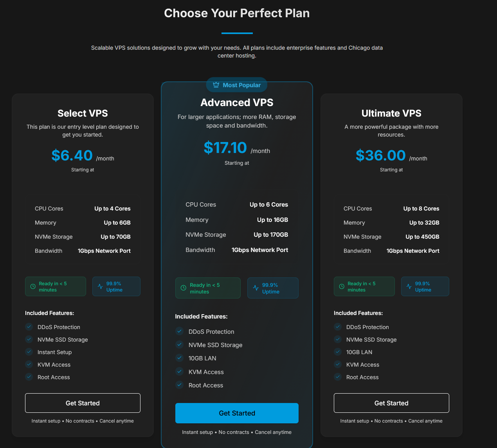Image resolution: width=497 pixels, height=448 pixels.
Task: Click the clock icon in Select VPS card
Action: [x=33, y=286]
